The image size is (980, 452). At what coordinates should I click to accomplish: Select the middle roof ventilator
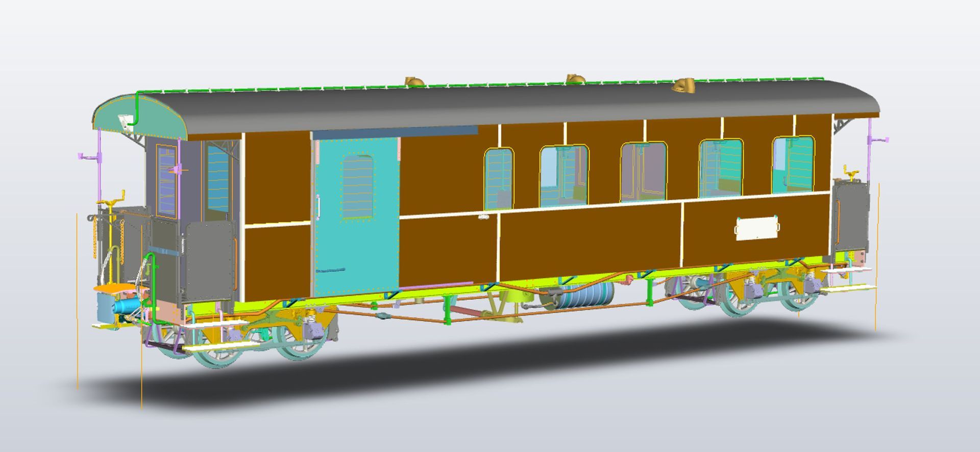point(576,79)
